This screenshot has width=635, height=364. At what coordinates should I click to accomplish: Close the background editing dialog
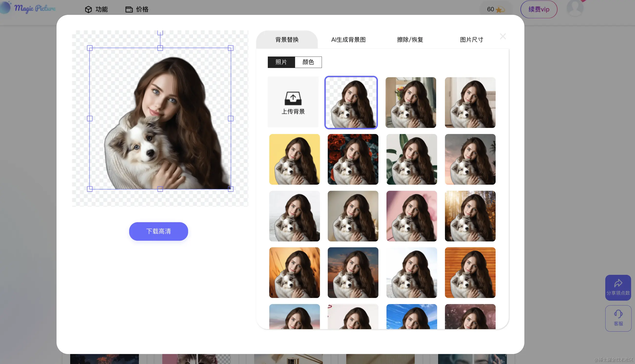point(503,36)
